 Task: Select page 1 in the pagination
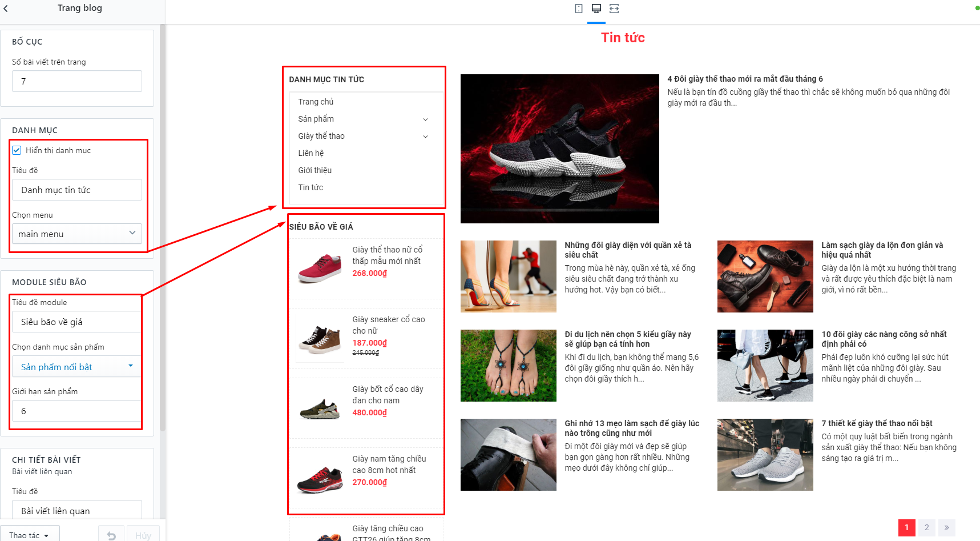tap(907, 527)
